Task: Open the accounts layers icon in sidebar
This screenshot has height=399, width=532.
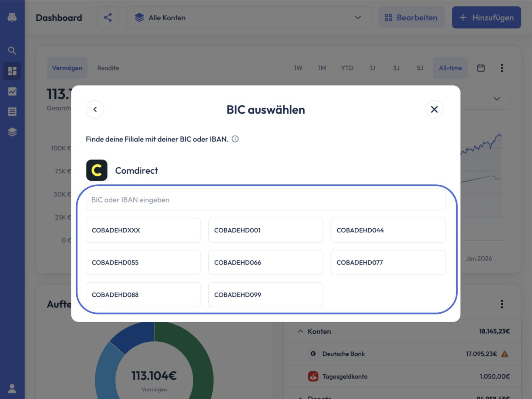Action: [12, 132]
